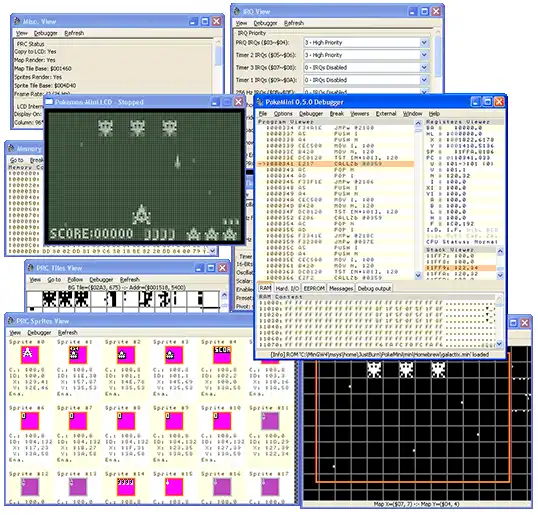Click the Stack Viewer scroll down arrow
This screenshot has height=515, width=538.
(x=500, y=275)
